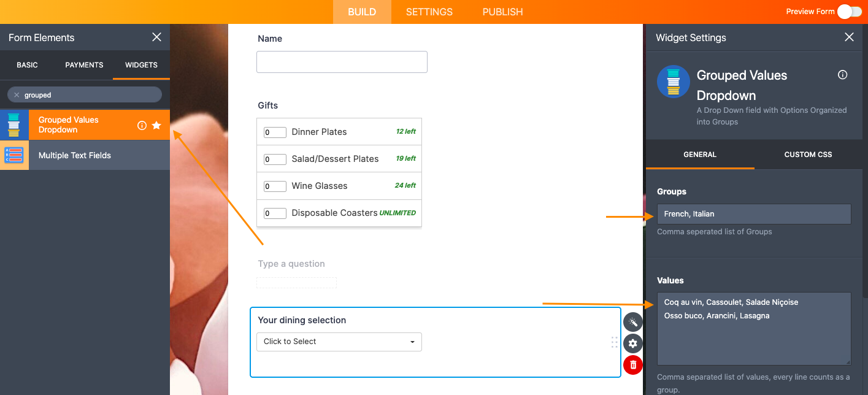
Task: Go to the Settings tab in the top bar
Action: (429, 12)
